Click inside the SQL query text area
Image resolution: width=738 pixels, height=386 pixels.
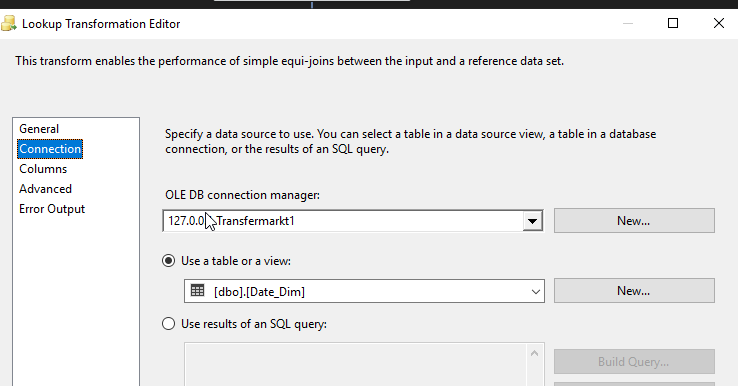click(x=356, y=365)
